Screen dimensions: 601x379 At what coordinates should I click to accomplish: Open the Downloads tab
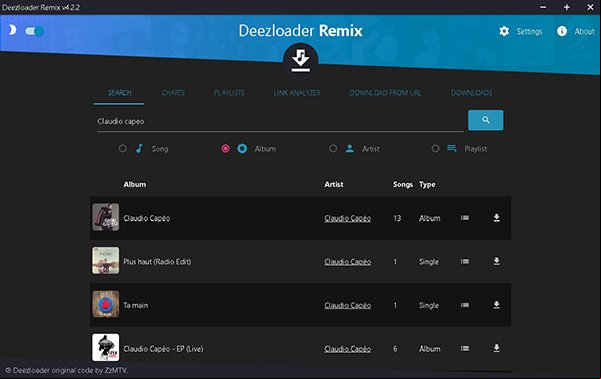pos(471,93)
